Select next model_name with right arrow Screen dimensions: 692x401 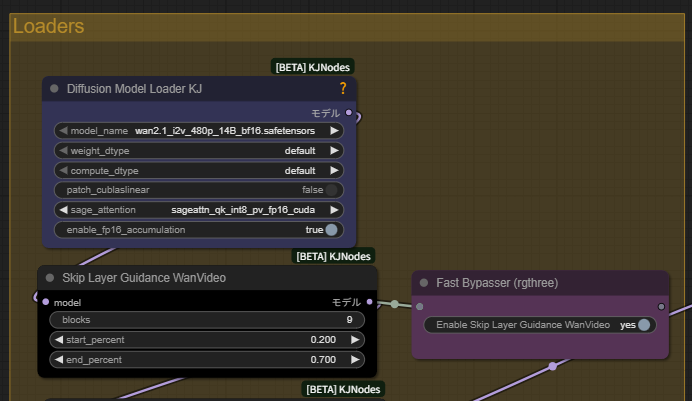point(335,131)
